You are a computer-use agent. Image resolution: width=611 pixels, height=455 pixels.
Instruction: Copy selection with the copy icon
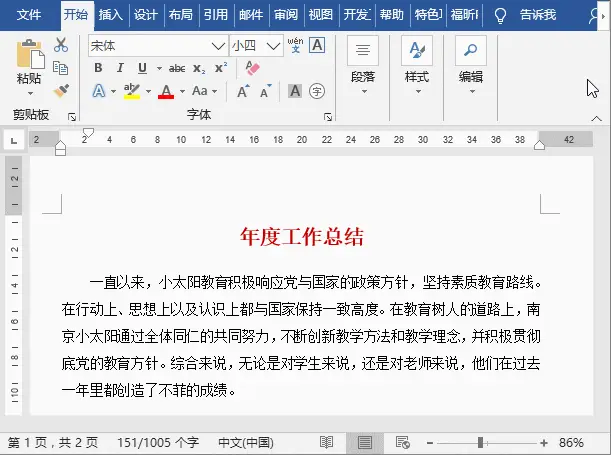click(60, 68)
